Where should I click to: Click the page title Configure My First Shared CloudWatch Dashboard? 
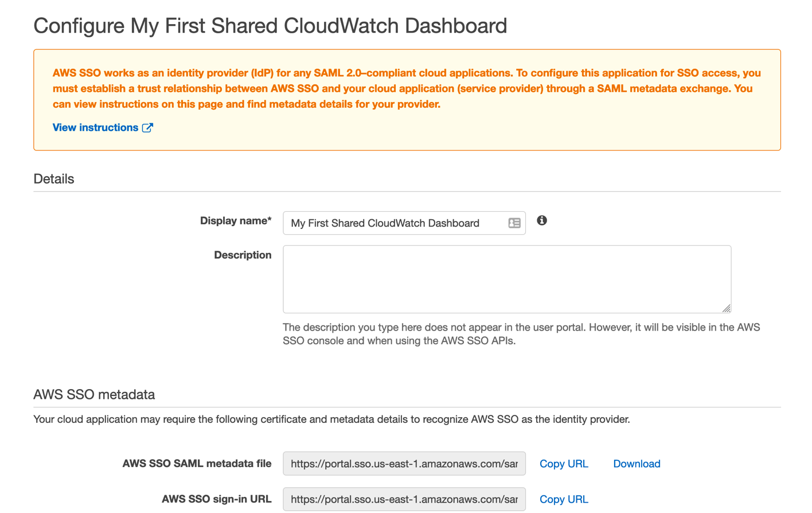(271, 26)
